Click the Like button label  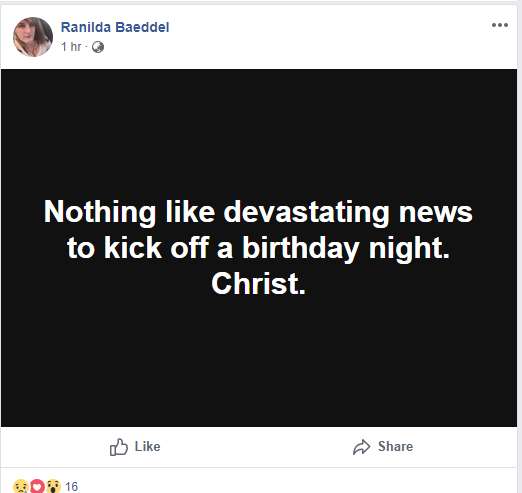click(x=147, y=446)
